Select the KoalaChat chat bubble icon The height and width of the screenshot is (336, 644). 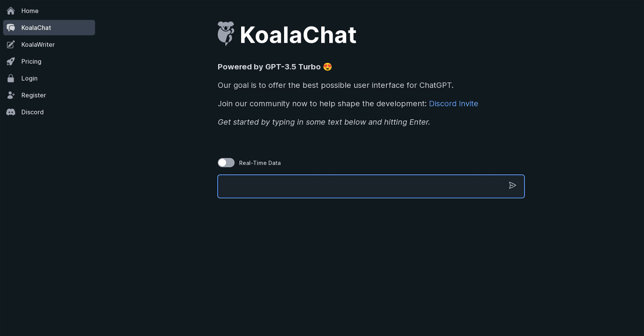[x=10, y=27]
